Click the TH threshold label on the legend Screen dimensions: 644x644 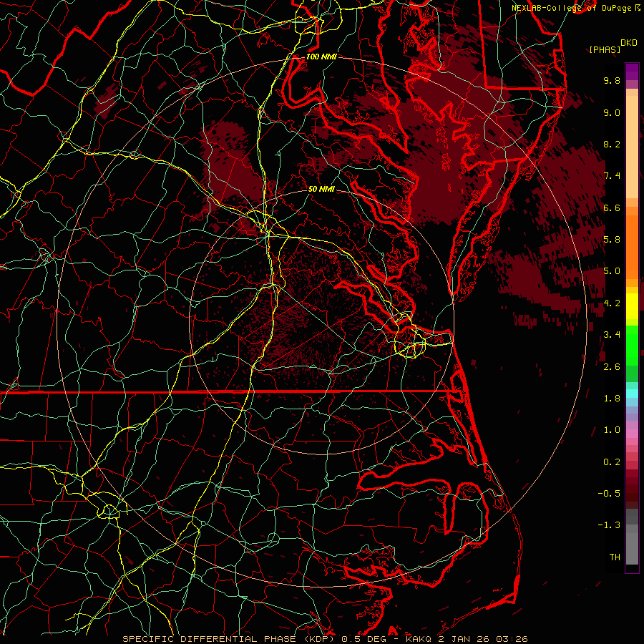(615, 557)
